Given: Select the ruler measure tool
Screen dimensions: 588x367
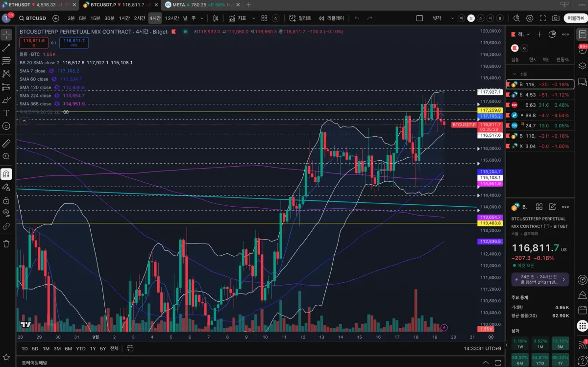Looking at the screenshot, I should pyautogui.click(x=6, y=143).
